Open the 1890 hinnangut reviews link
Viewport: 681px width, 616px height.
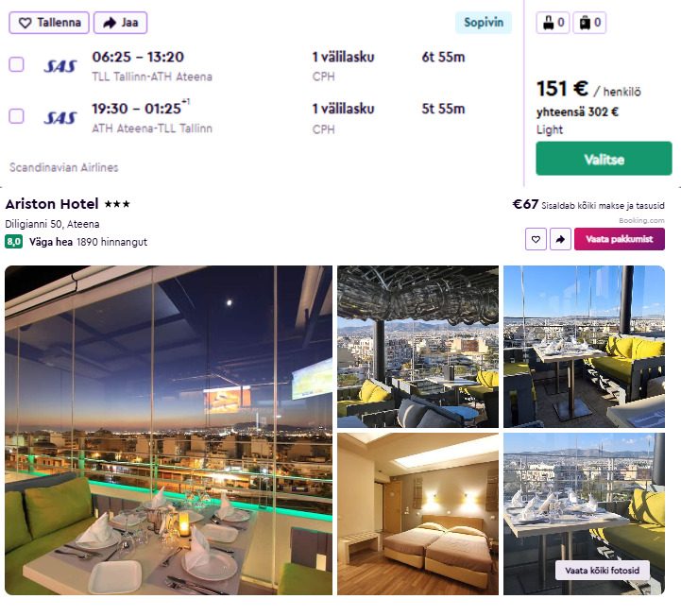click(112, 242)
